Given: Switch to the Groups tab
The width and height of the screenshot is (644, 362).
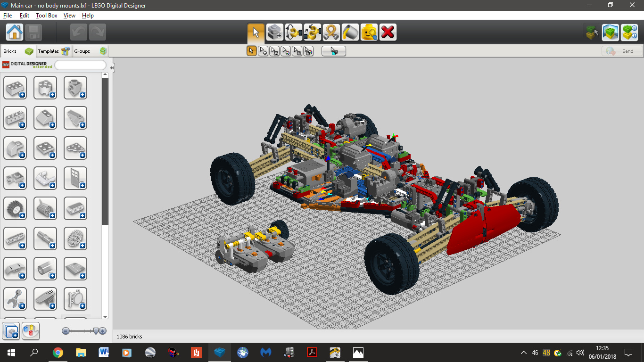Looking at the screenshot, I should 90,51.
